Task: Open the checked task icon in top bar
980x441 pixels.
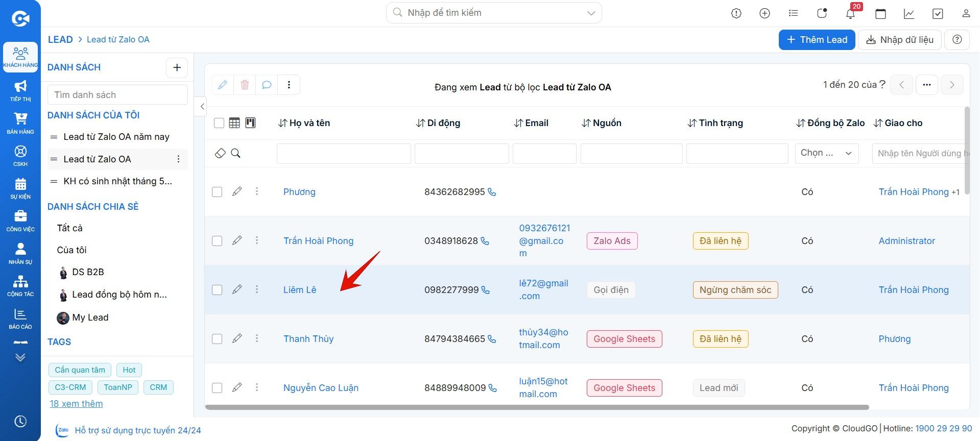Action: [x=938, y=13]
